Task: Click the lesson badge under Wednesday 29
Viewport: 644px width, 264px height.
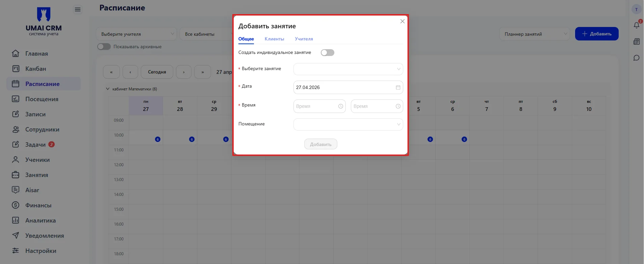Action: (x=226, y=139)
